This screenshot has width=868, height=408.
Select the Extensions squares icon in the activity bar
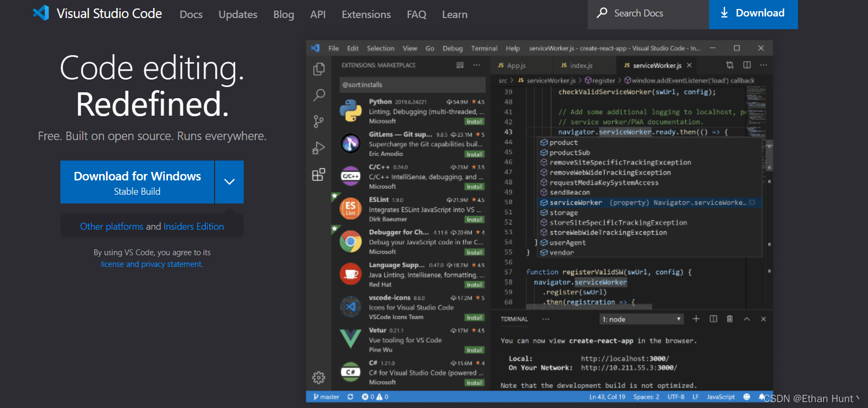click(318, 175)
